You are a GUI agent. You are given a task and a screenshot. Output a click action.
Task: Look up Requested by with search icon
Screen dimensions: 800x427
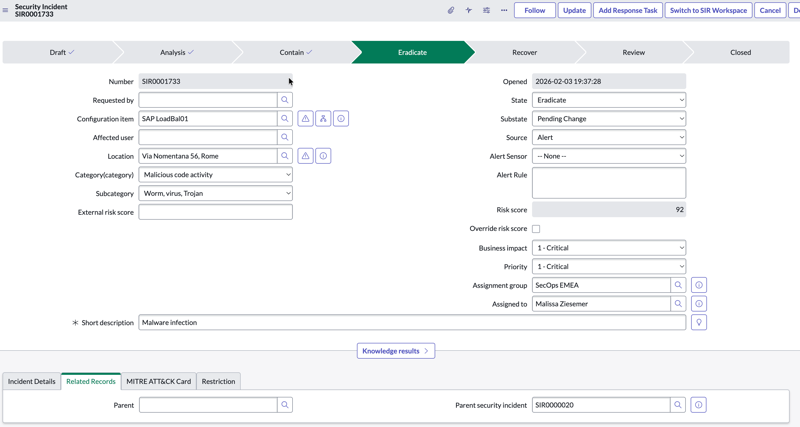click(285, 100)
